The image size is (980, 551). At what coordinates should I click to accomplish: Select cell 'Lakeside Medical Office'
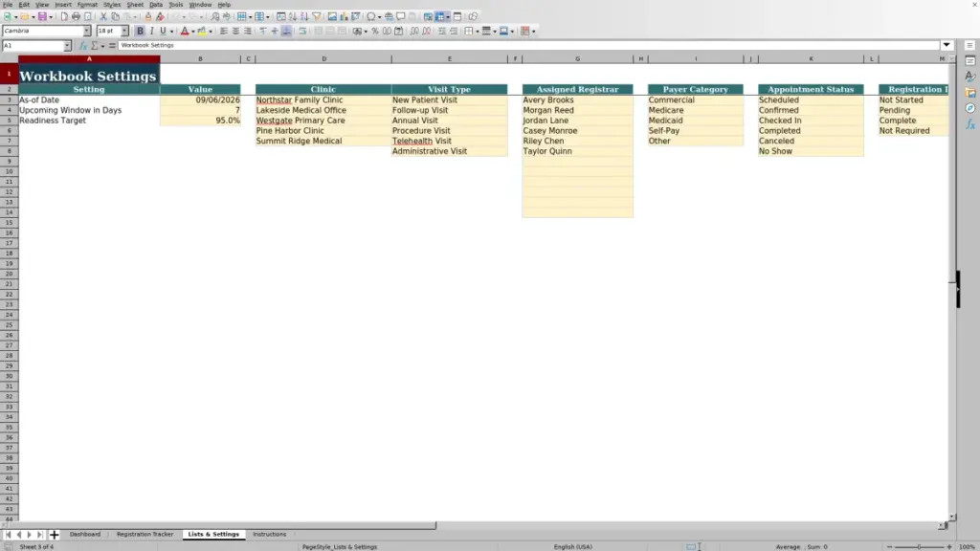click(323, 111)
